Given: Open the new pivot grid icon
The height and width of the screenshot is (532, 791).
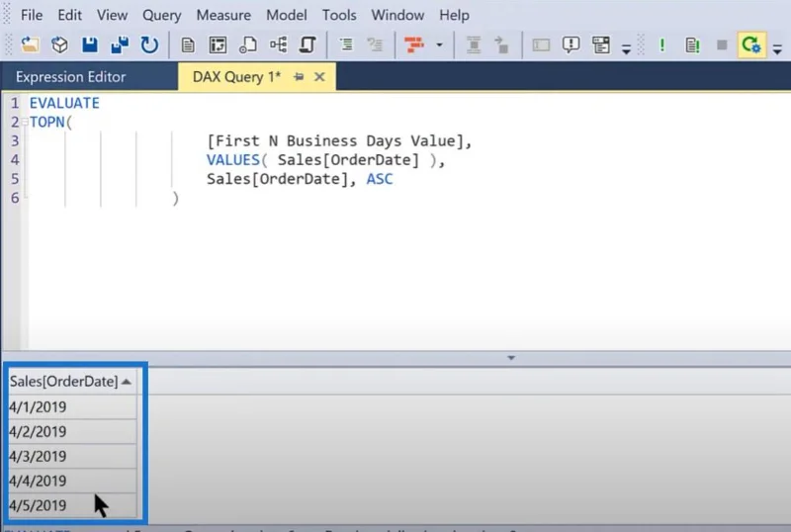Looking at the screenshot, I should [x=218, y=45].
